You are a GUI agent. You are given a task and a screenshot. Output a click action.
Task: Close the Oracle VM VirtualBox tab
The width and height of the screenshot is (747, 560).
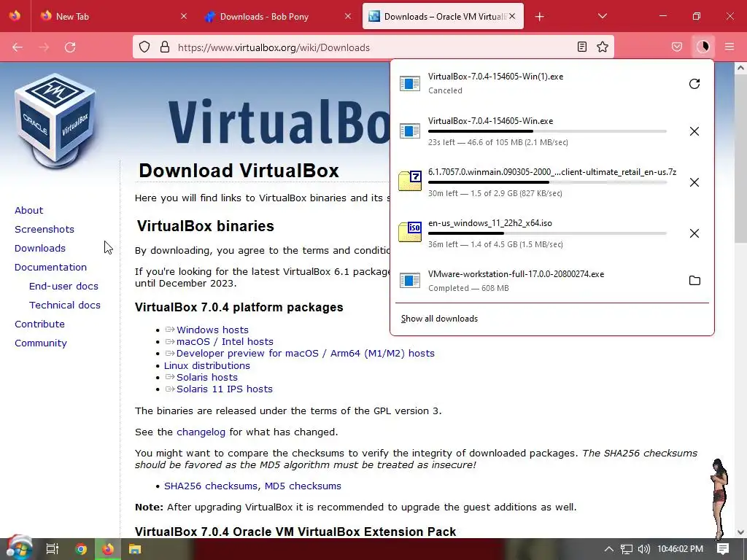click(x=512, y=16)
